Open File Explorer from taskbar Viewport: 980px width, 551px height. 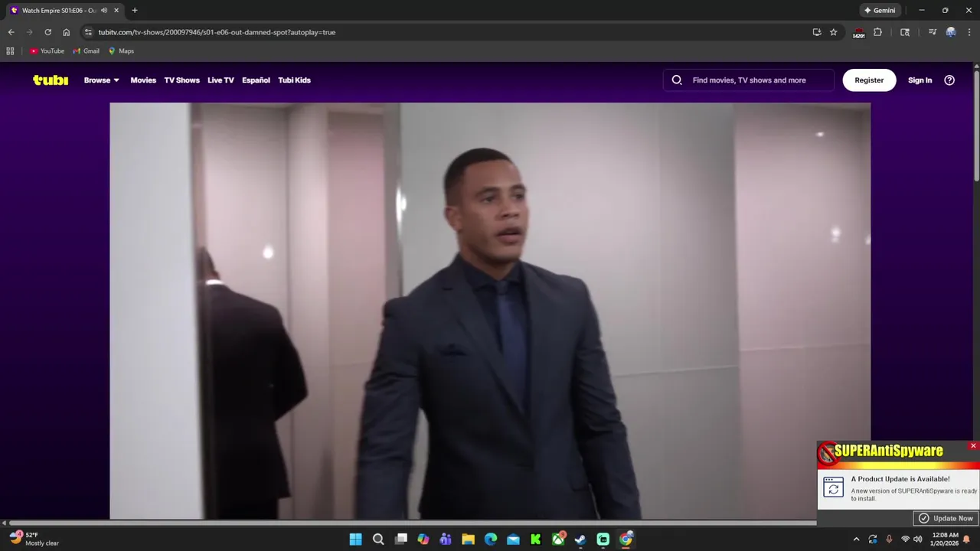[468, 540]
